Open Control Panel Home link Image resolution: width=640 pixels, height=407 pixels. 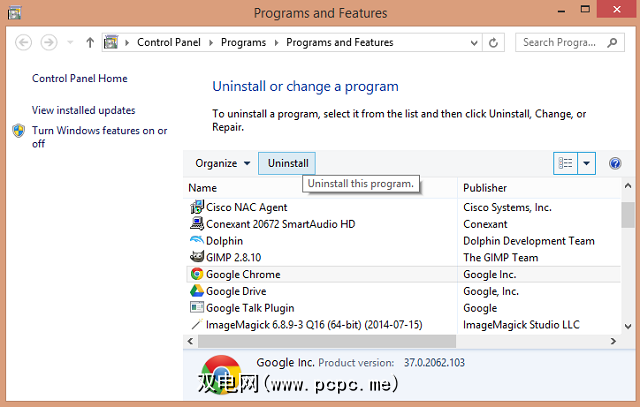pyautogui.click(x=80, y=78)
